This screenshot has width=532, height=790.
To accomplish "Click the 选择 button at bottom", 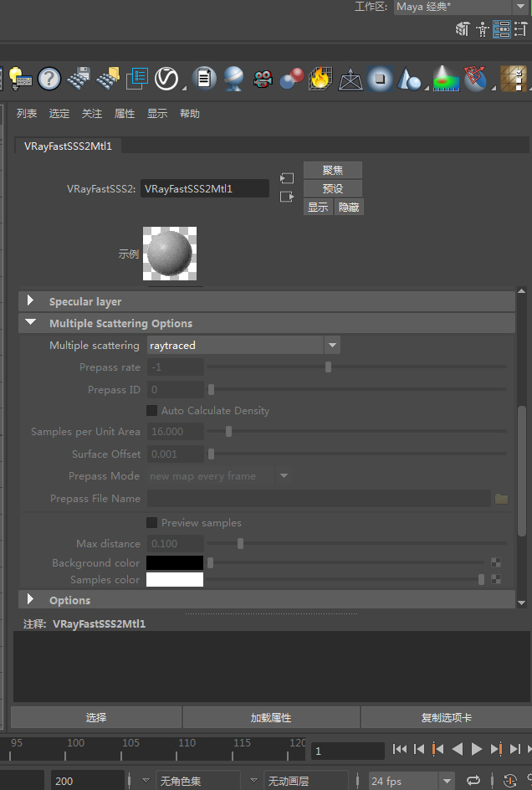I will pyautogui.click(x=95, y=717).
